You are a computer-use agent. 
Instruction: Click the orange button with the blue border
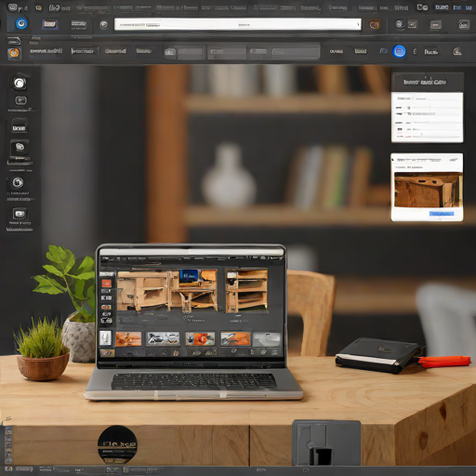[50, 24]
